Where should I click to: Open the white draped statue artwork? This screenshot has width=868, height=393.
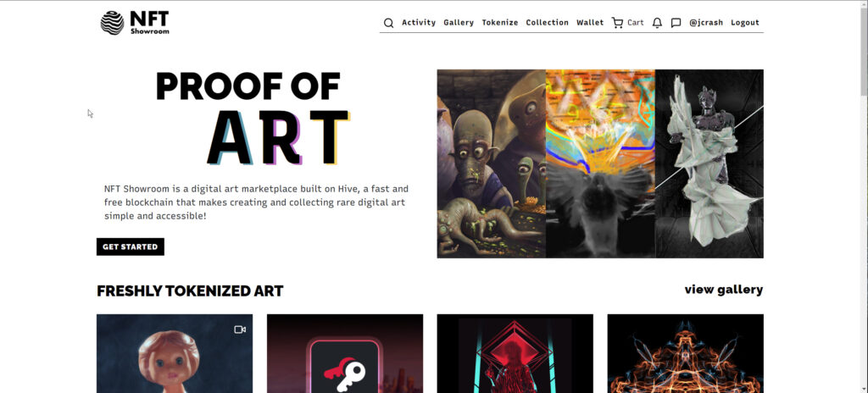tap(709, 163)
